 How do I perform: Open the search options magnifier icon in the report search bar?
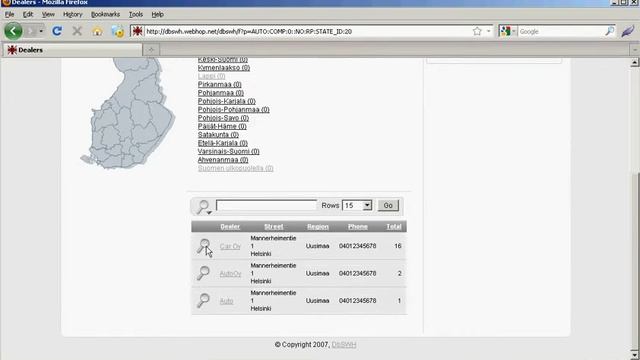pyautogui.click(x=203, y=207)
